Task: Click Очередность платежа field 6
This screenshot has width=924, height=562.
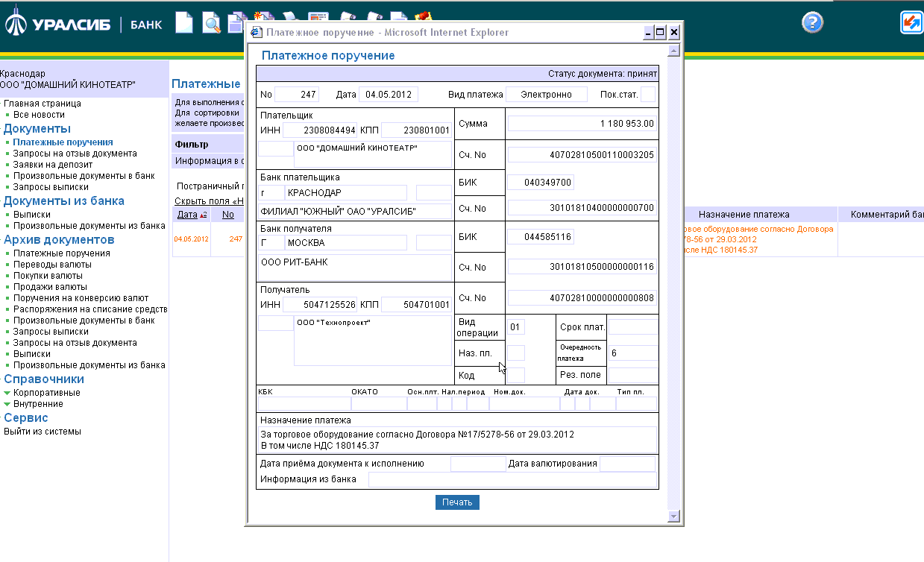Action: click(632, 353)
